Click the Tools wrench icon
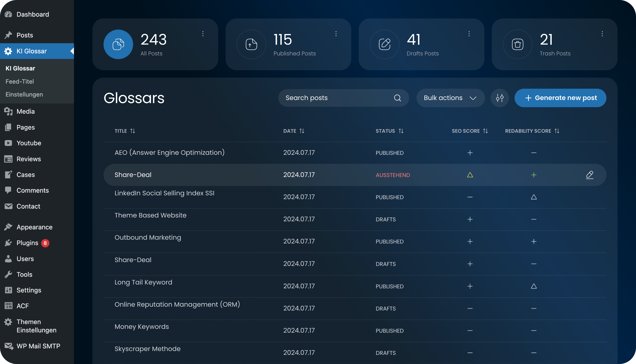 click(8, 274)
